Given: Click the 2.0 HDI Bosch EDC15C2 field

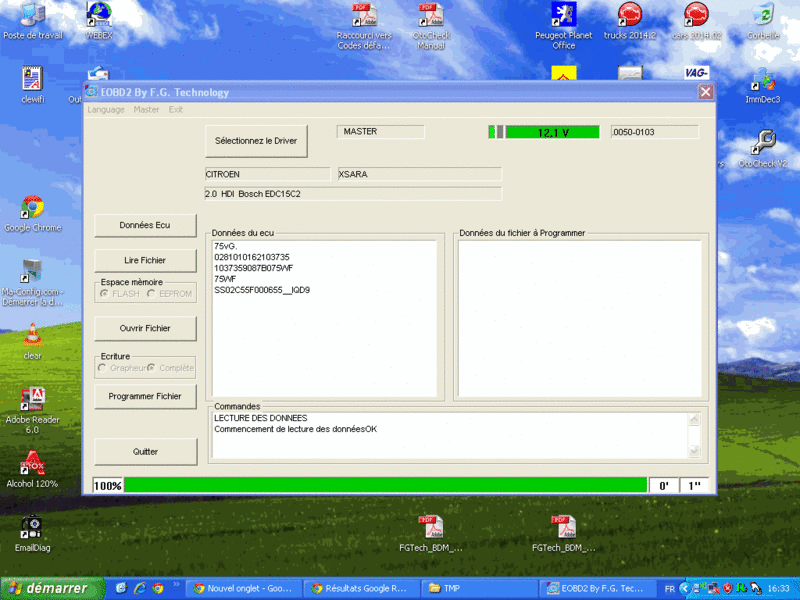Looking at the screenshot, I should coord(353,194).
